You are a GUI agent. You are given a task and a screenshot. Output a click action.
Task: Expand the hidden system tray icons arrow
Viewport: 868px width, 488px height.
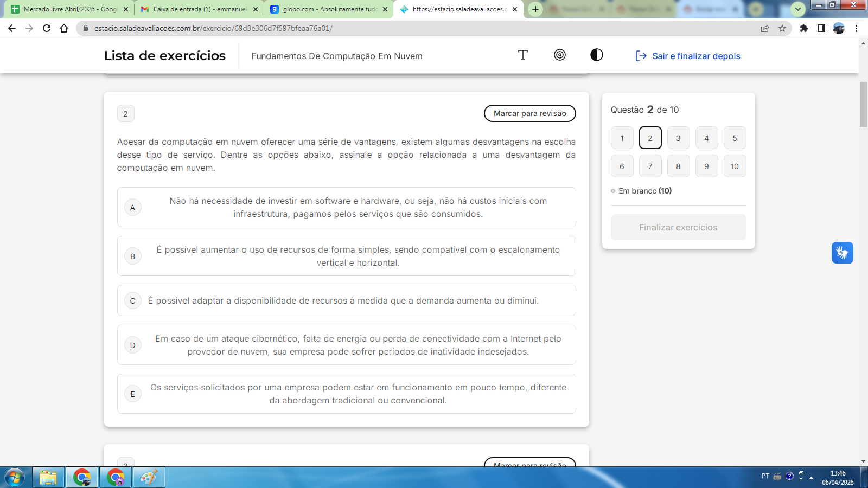(x=811, y=478)
